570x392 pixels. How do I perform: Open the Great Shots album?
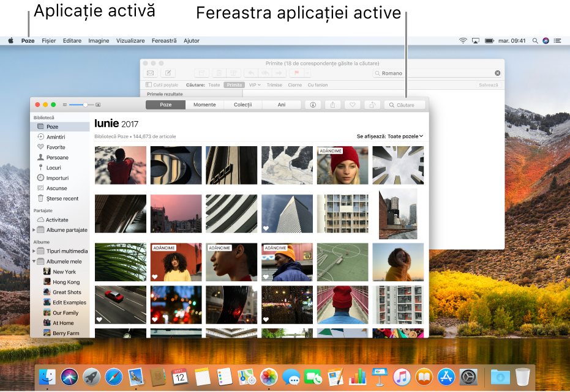tap(62, 292)
